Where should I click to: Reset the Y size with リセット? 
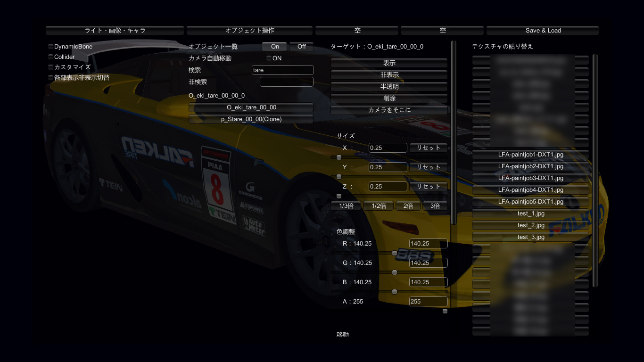(428, 167)
